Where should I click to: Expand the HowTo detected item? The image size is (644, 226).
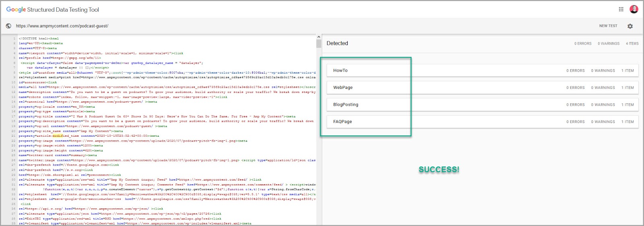click(341, 71)
